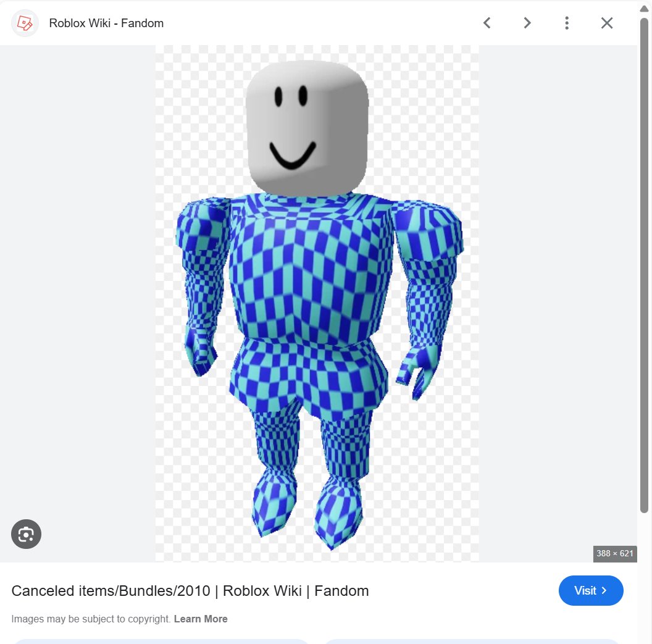Click the Roblox Wiki favicon logo
Image resolution: width=652 pixels, height=644 pixels.
(25, 23)
